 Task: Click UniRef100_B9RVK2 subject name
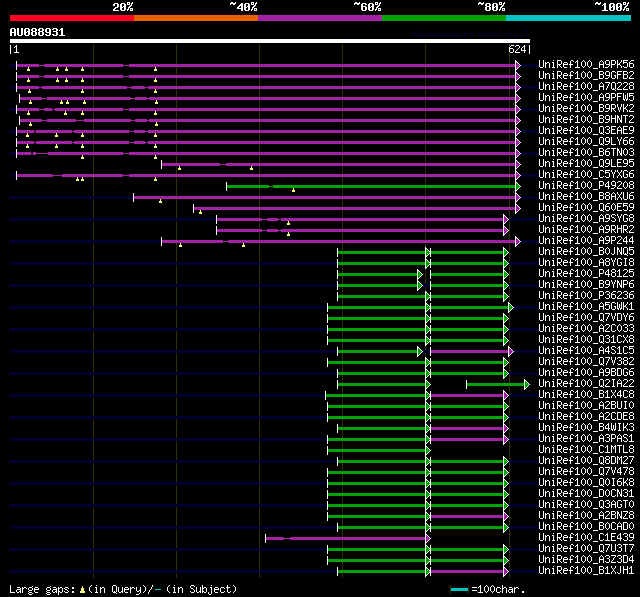(586, 109)
